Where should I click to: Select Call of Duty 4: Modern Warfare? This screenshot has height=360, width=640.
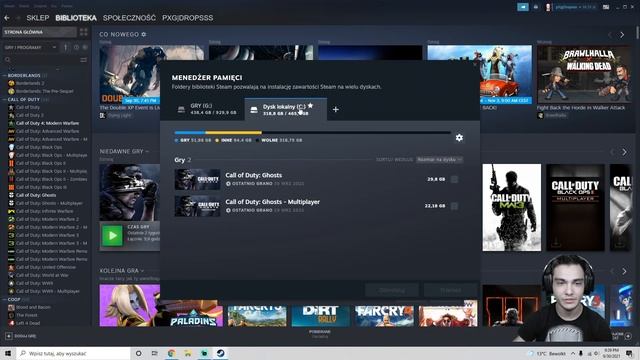47,123
